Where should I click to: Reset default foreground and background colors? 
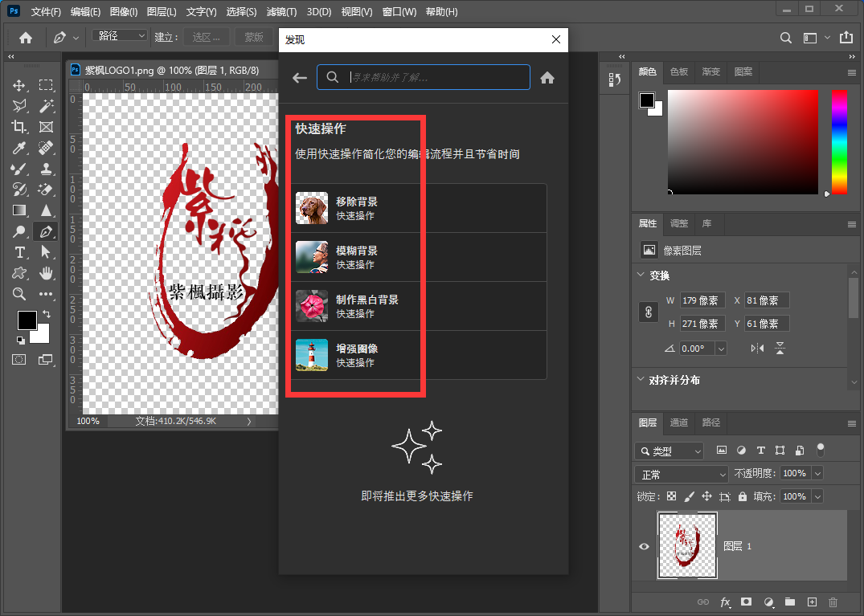(20, 340)
